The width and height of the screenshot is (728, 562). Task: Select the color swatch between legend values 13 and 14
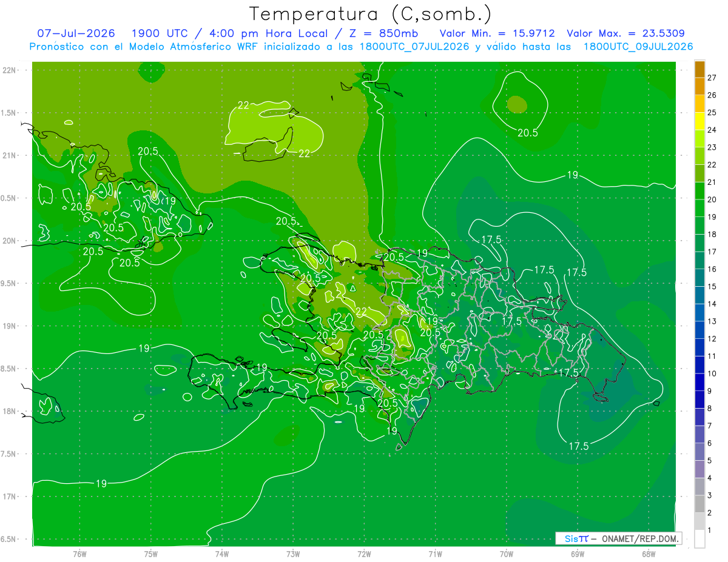point(699,312)
